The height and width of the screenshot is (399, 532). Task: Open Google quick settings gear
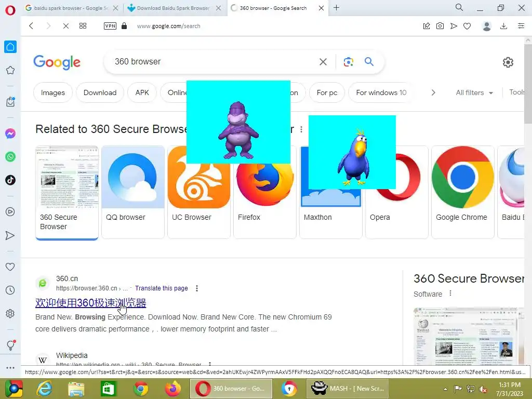(508, 62)
